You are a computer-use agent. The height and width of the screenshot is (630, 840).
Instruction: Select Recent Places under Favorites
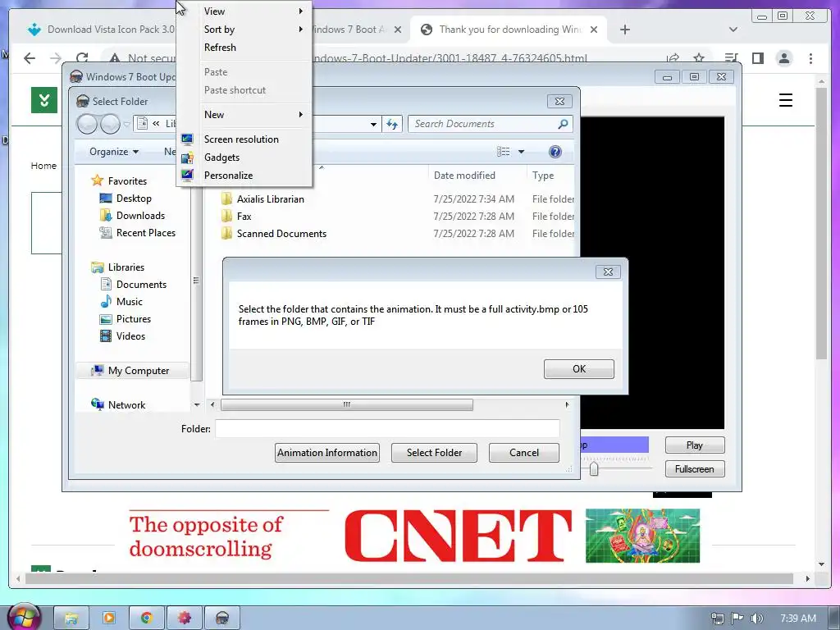tap(146, 232)
